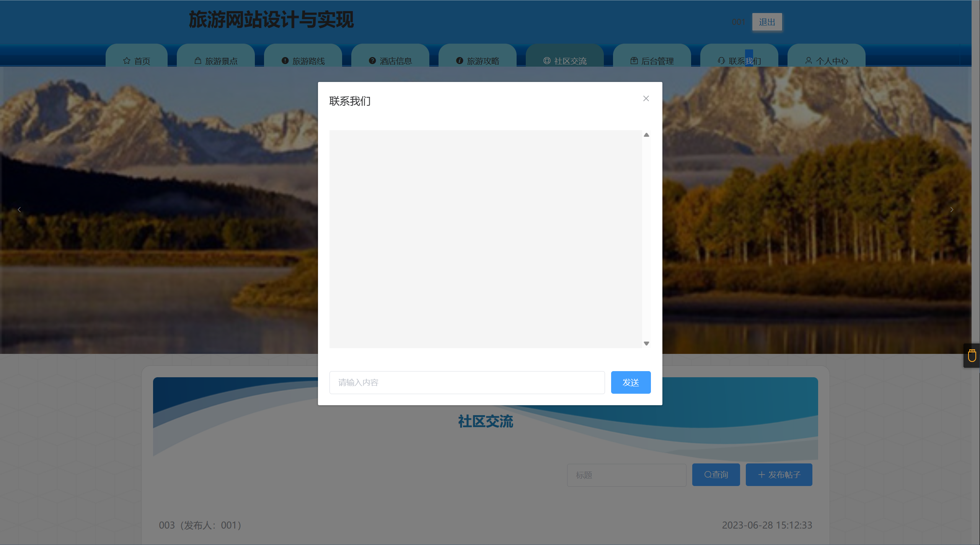Click the 社区交流 section heading
This screenshot has width=980, height=545.
[x=486, y=421]
